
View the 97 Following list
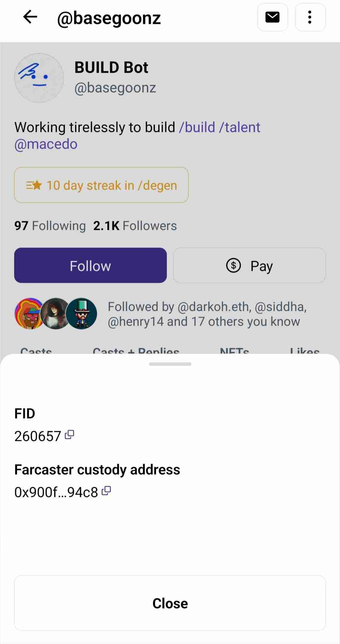point(50,226)
